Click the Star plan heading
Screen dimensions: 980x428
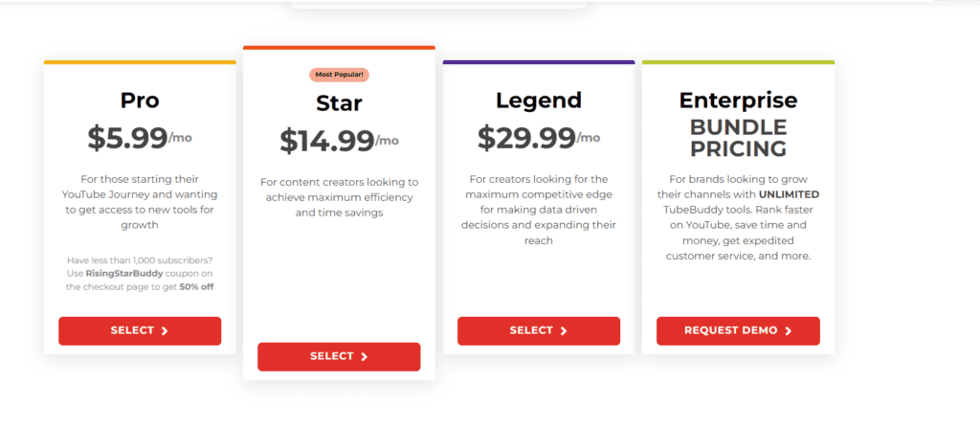click(x=339, y=102)
